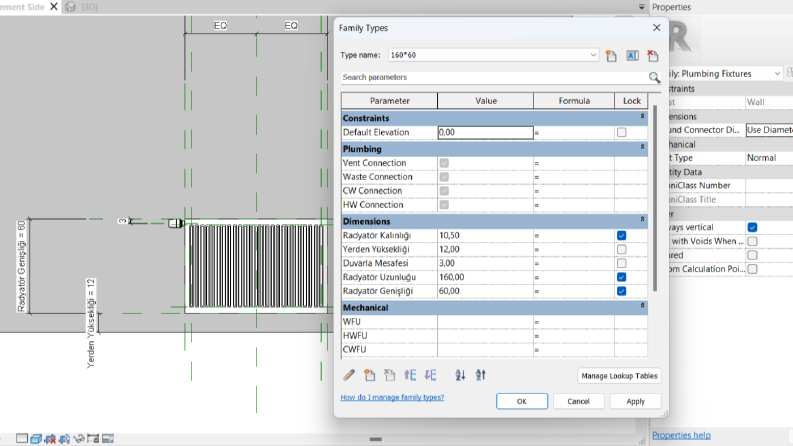Open the view tabs list arrow
The image size is (793, 446).
(x=641, y=7)
